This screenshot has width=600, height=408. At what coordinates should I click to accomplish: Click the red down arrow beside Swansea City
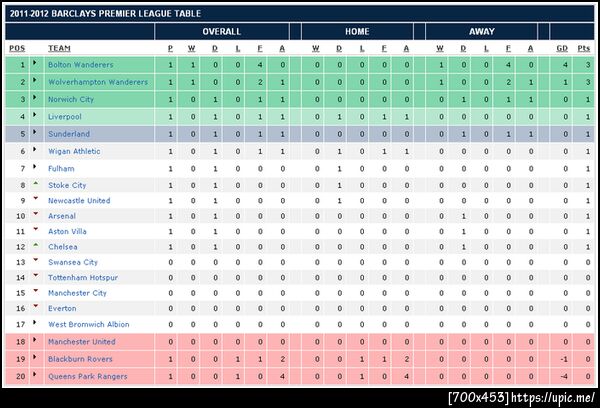point(36,260)
